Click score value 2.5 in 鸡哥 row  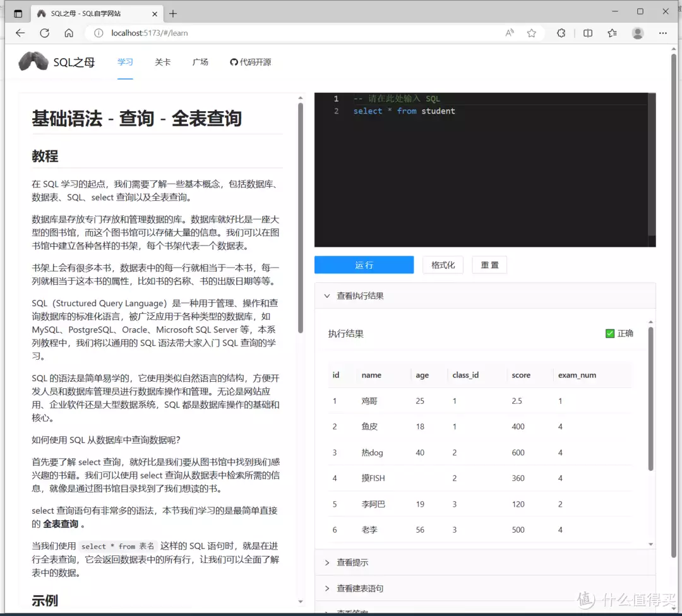point(517,401)
